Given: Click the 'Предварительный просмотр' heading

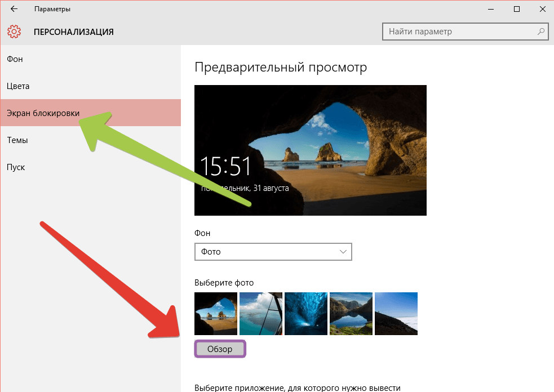Looking at the screenshot, I should (281, 67).
